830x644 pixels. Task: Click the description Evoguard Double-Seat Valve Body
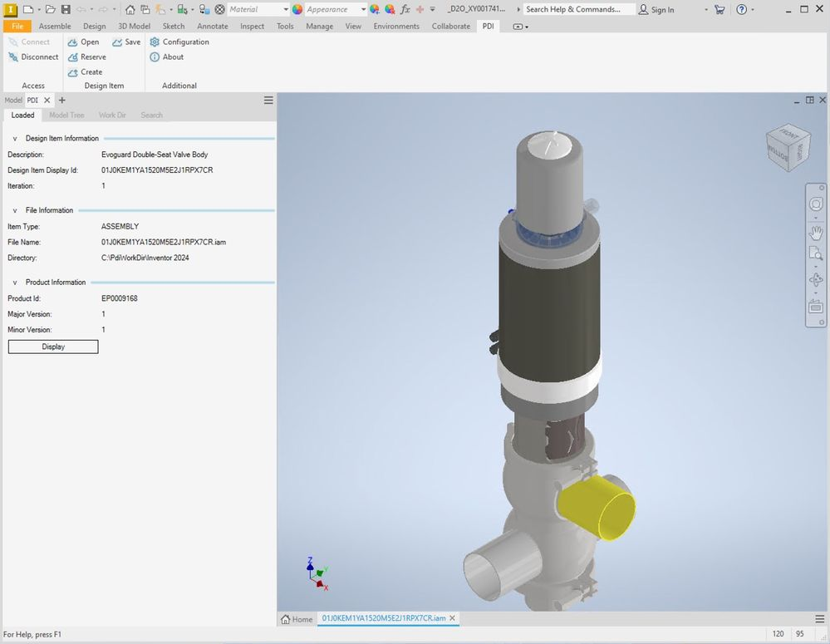[x=155, y=155]
